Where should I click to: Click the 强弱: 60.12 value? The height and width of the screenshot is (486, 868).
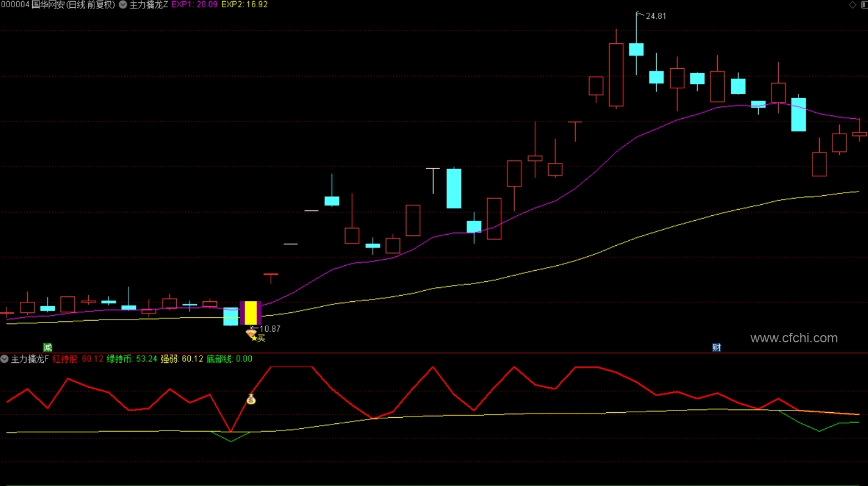tap(182, 359)
